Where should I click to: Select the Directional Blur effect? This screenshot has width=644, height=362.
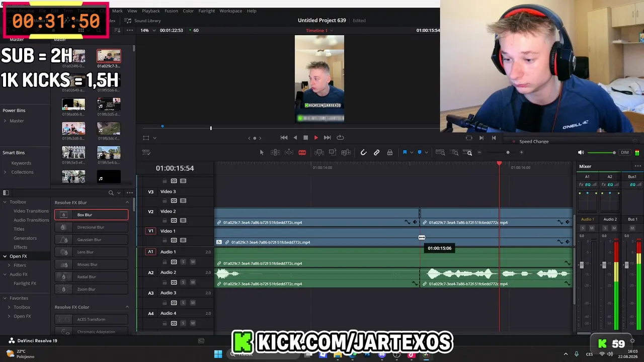pyautogui.click(x=91, y=227)
